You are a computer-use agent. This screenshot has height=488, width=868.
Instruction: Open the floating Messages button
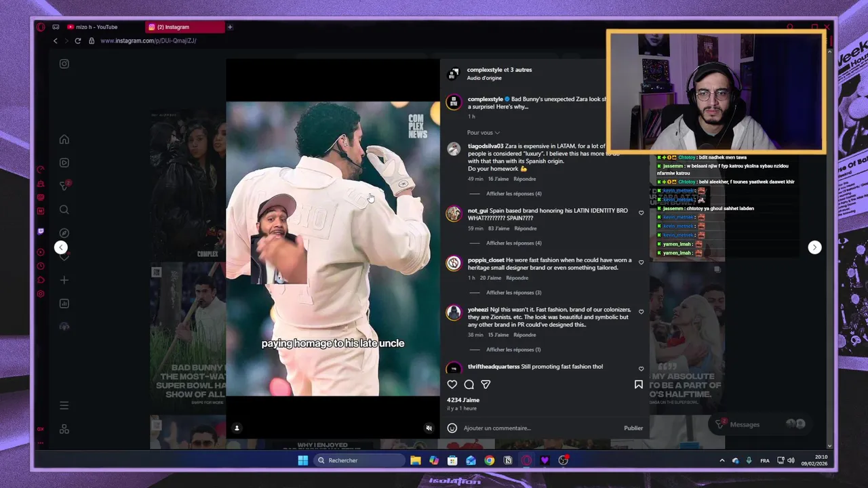(x=760, y=424)
